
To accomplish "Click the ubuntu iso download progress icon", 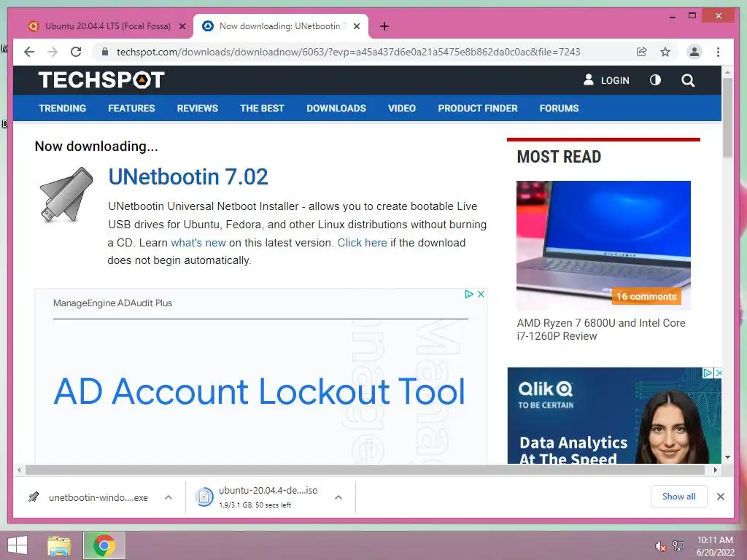I will coord(204,497).
